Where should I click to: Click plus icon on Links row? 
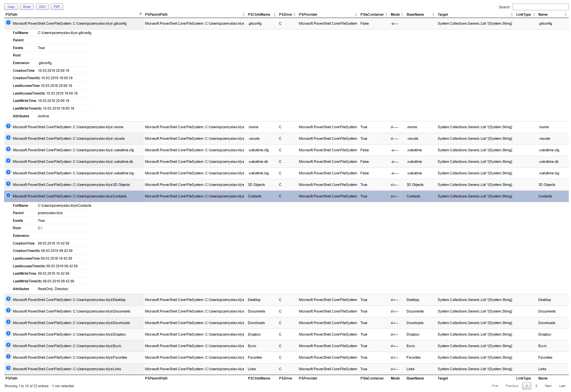coord(8,368)
